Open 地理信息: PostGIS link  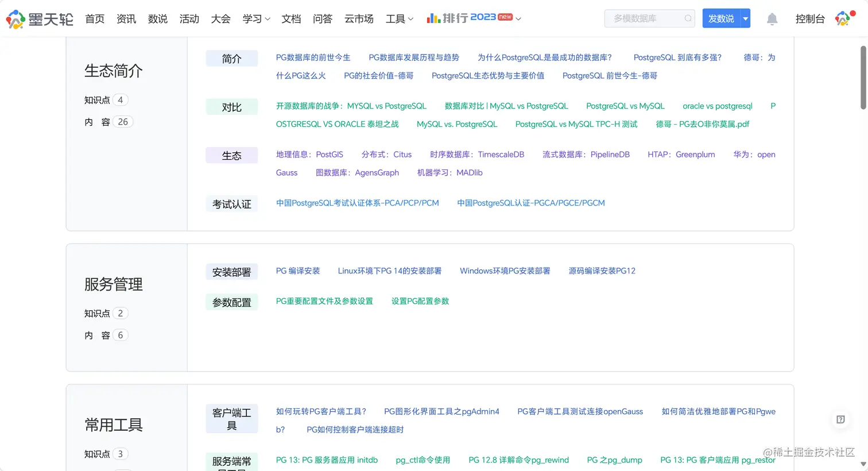309,155
